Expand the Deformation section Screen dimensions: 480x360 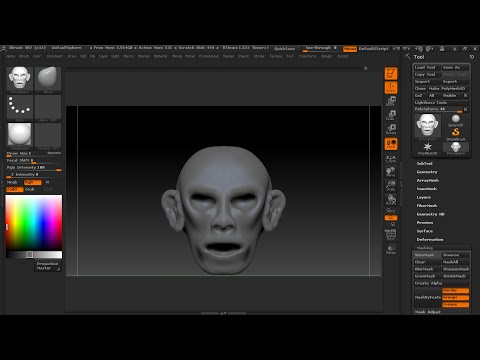pyautogui.click(x=430, y=240)
